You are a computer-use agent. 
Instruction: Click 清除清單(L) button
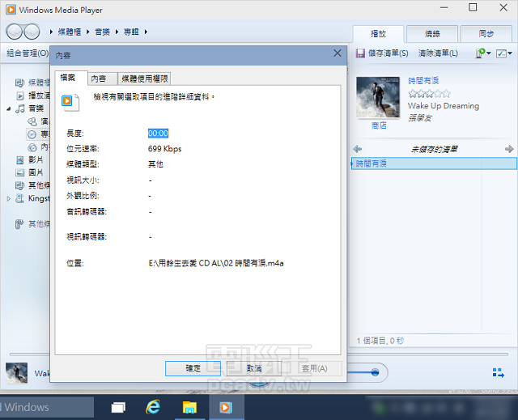click(x=438, y=53)
